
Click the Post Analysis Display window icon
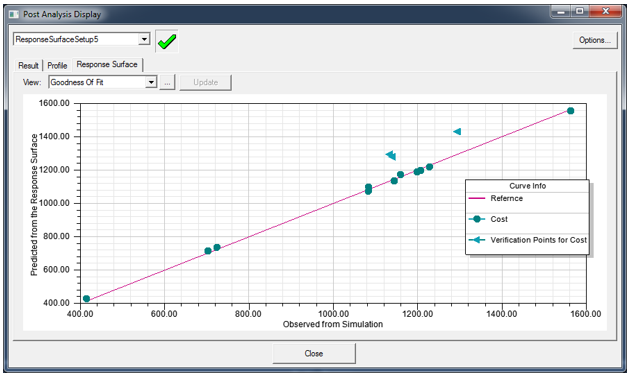click(x=14, y=14)
